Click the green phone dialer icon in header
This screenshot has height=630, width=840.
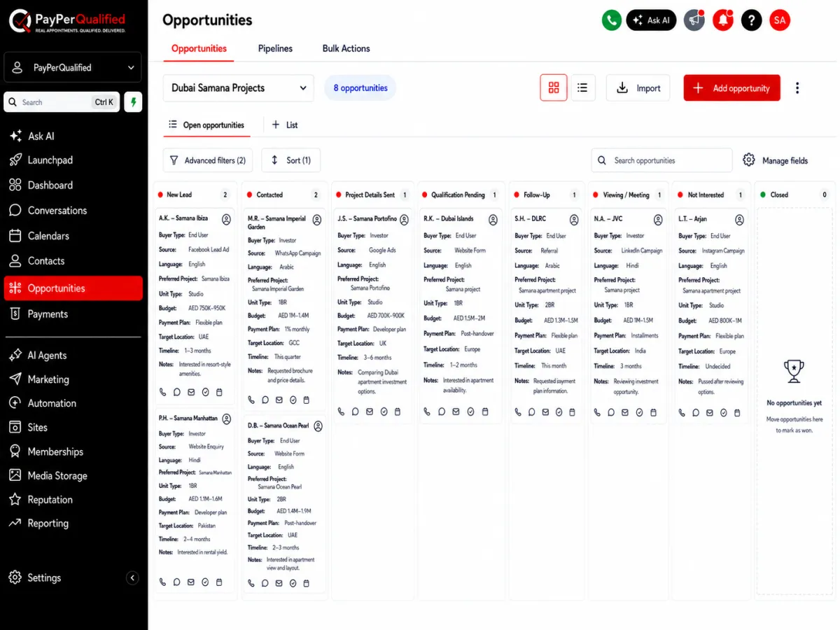point(612,20)
